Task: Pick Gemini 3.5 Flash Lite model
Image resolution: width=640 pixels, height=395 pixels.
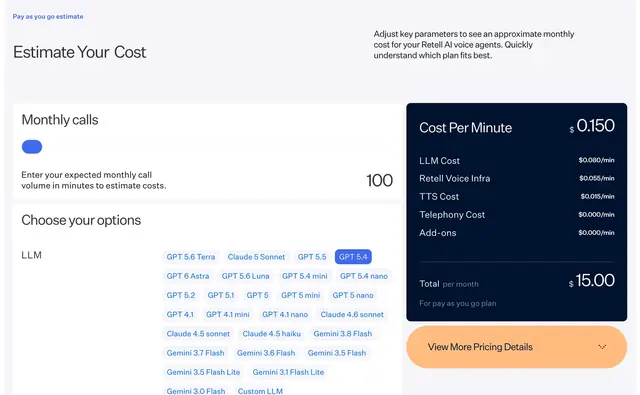Action: 203,372
